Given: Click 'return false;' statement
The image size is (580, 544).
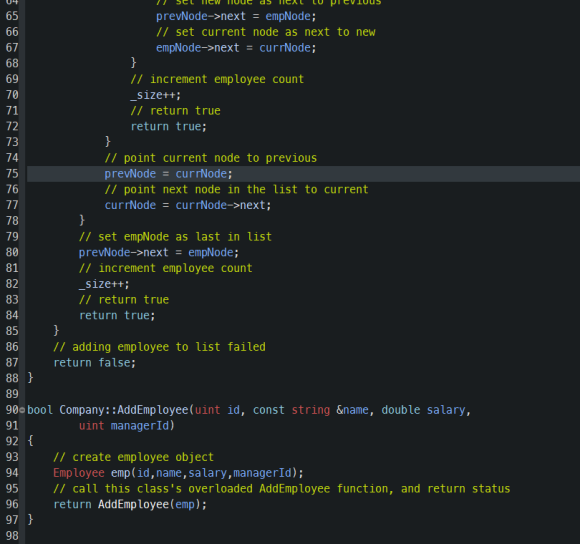Looking at the screenshot, I should (95, 363).
